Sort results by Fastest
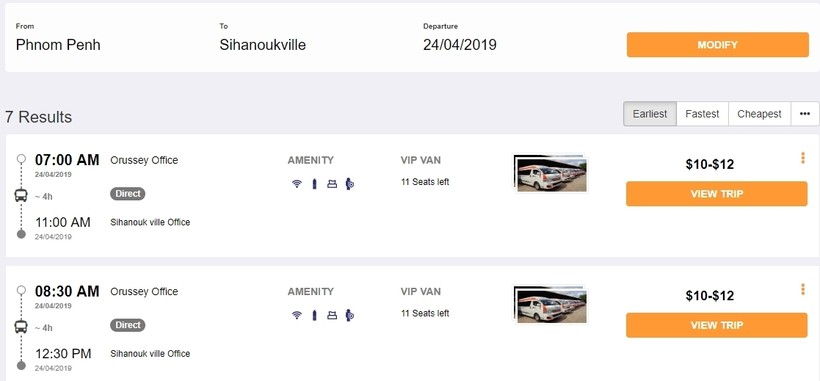This screenshot has width=820, height=381. coord(702,114)
